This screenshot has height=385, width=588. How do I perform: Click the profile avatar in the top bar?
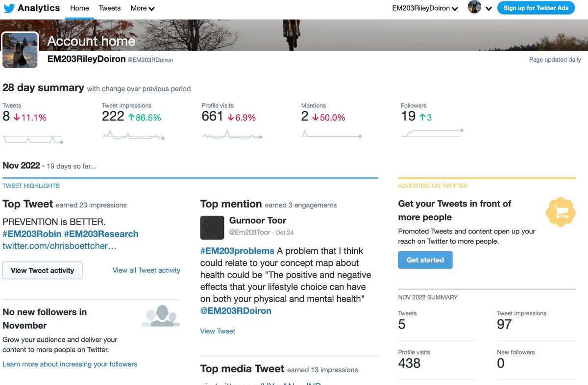pos(474,7)
